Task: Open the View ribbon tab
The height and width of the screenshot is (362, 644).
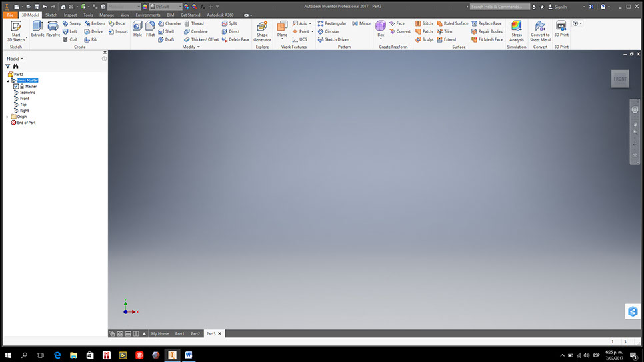Action: [x=125, y=15]
